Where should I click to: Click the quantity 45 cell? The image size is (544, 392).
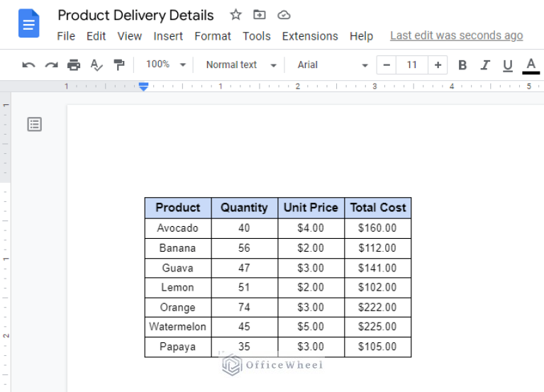(x=244, y=327)
